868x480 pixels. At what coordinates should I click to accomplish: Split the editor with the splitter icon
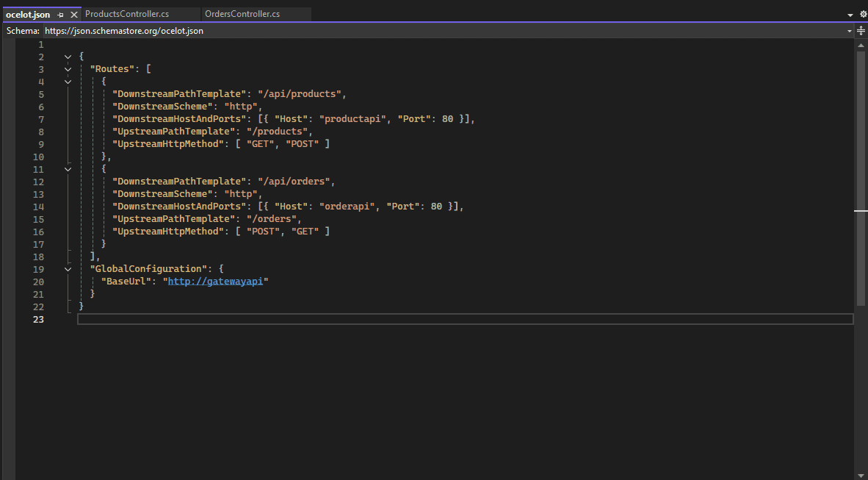(x=861, y=31)
